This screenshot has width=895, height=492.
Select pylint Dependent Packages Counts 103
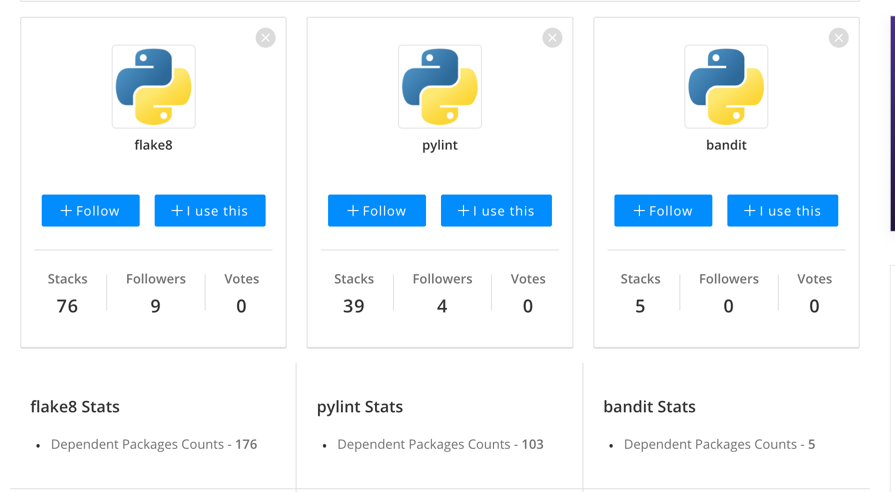click(x=441, y=444)
